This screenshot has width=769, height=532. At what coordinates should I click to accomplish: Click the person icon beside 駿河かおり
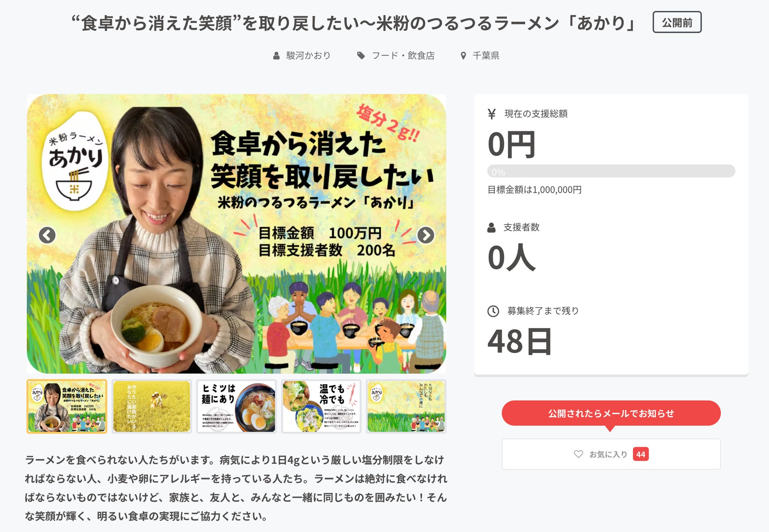pyautogui.click(x=276, y=56)
